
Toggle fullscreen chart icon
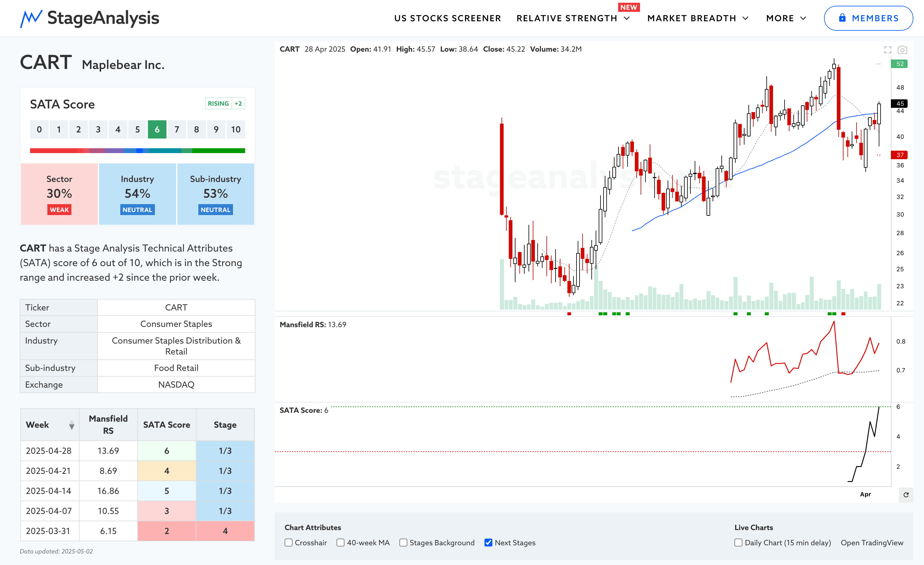pos(888,50)
